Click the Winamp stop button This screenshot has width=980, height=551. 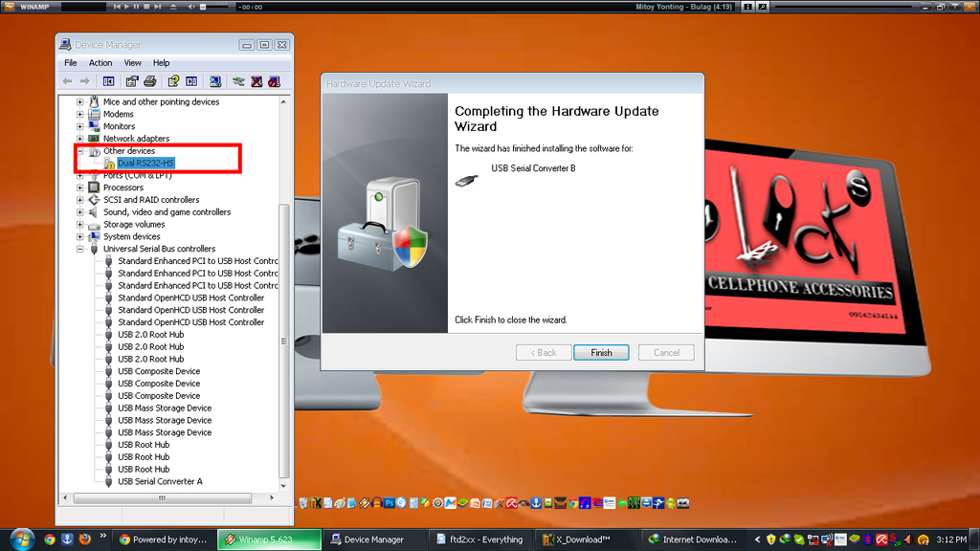pos(146,7)
